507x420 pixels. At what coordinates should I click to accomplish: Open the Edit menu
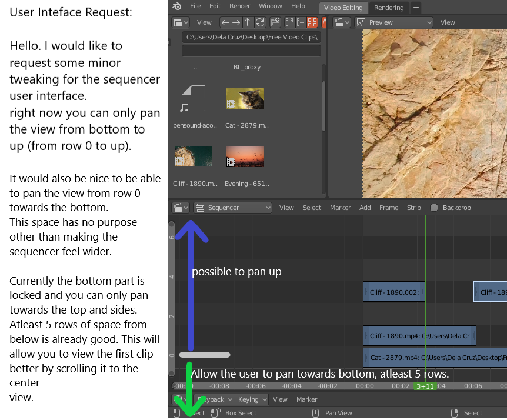(x=215, y=6)
